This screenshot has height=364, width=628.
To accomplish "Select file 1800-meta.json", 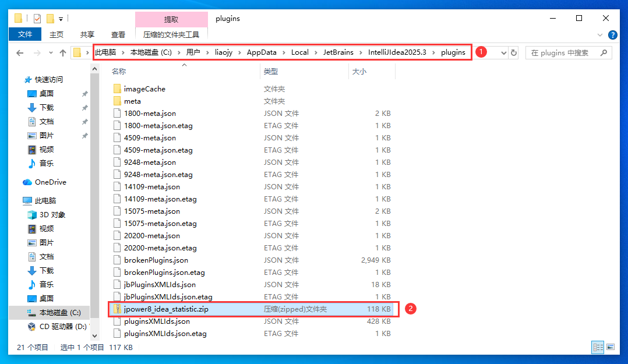I will [150, 114].
